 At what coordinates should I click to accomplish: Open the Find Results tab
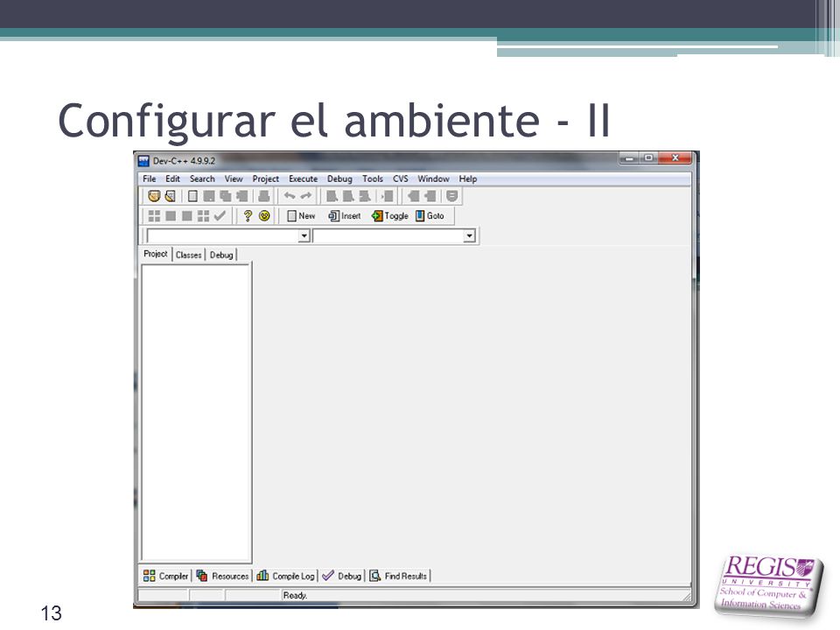tap(399, 576)
